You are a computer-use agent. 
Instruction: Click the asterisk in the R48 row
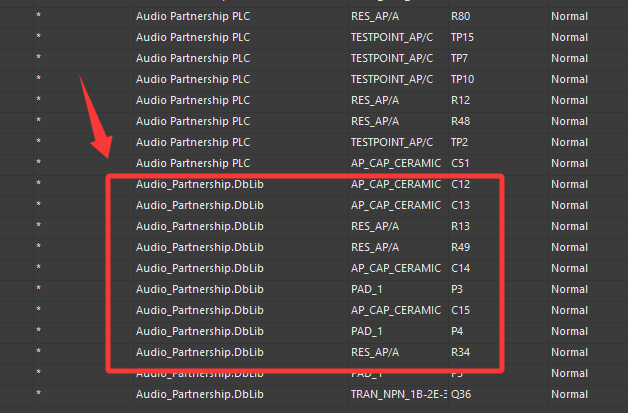(38, 120)
